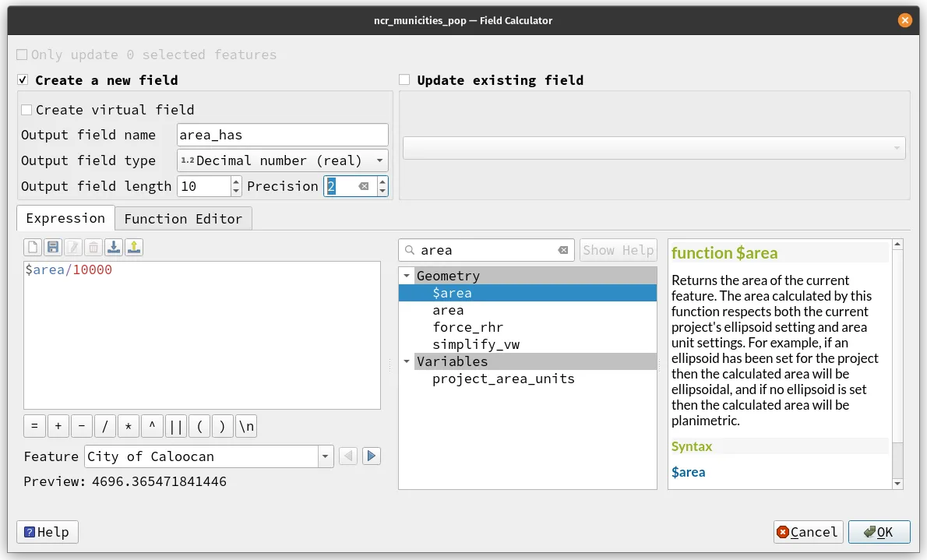
Task: Open the Feature selector showing City of Caloocan
Action: 325,456
